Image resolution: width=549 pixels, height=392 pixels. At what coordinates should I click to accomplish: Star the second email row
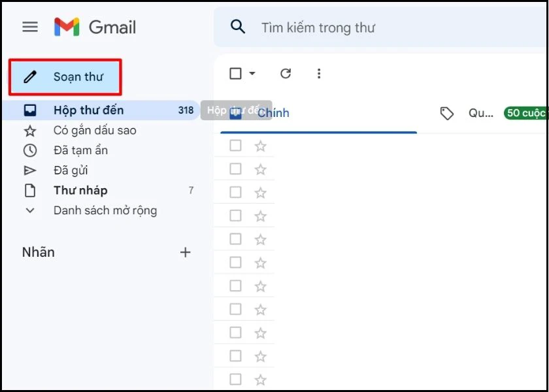coord(260,169)
